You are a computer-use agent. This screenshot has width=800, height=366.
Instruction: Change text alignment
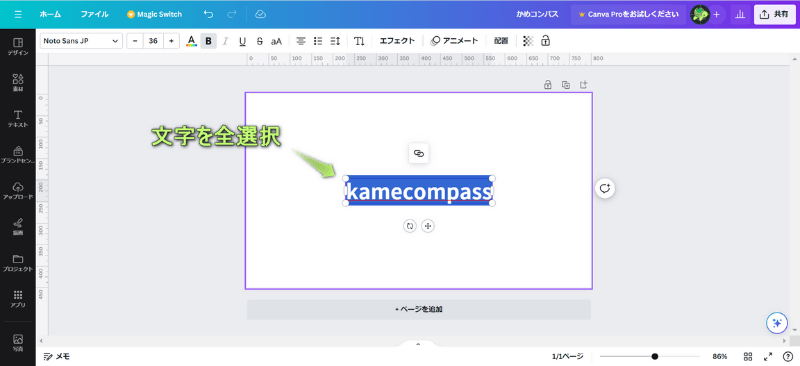301,41
